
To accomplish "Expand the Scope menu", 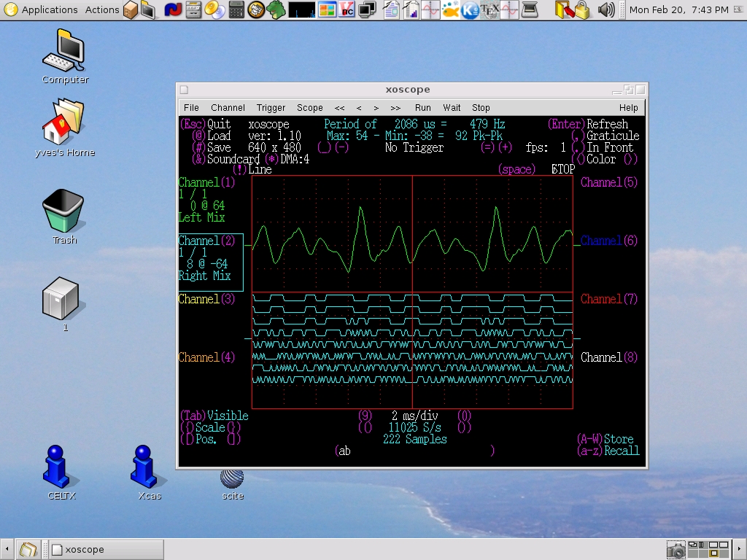I will (x=309, y=108).
